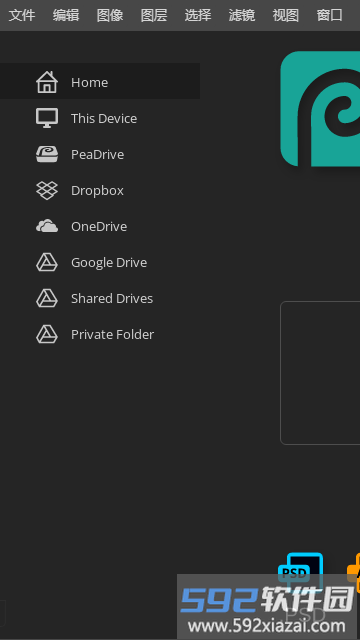
Task: Open the 图层 menu
Action: coord(154,16)
